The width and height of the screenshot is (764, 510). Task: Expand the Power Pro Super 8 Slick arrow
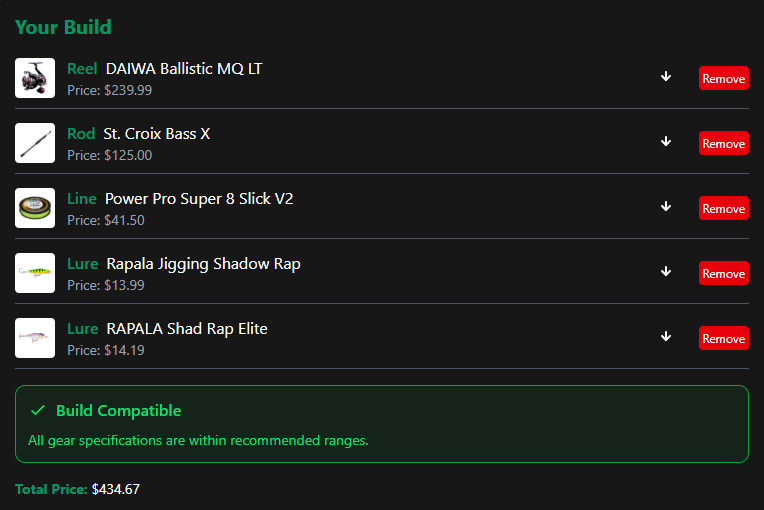pyautogui.click(x=666, y=207)
